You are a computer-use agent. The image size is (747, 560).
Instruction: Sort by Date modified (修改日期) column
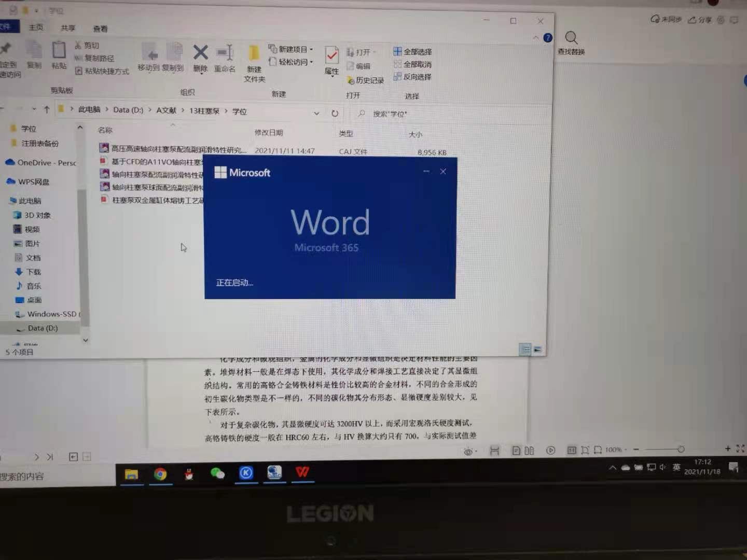[x=269, y=133]
